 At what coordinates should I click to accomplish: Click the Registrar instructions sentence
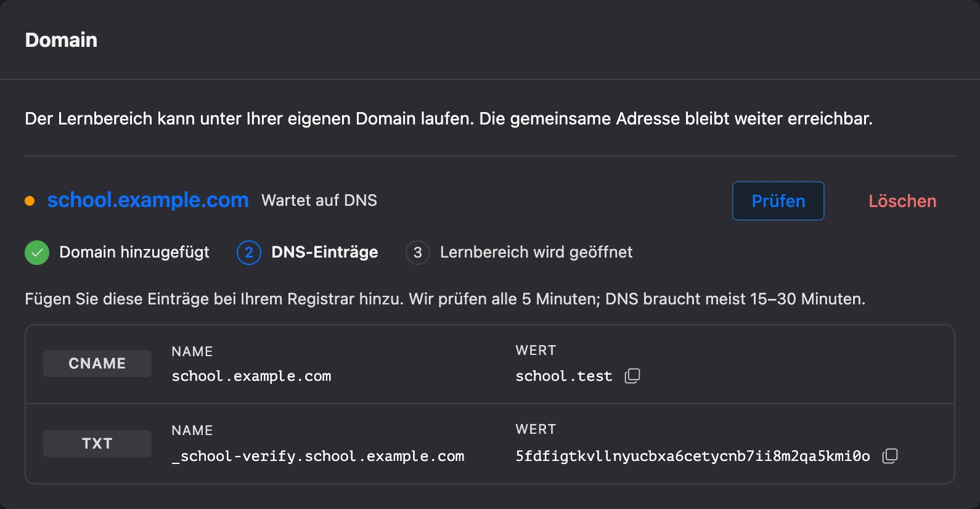point(445,299)
